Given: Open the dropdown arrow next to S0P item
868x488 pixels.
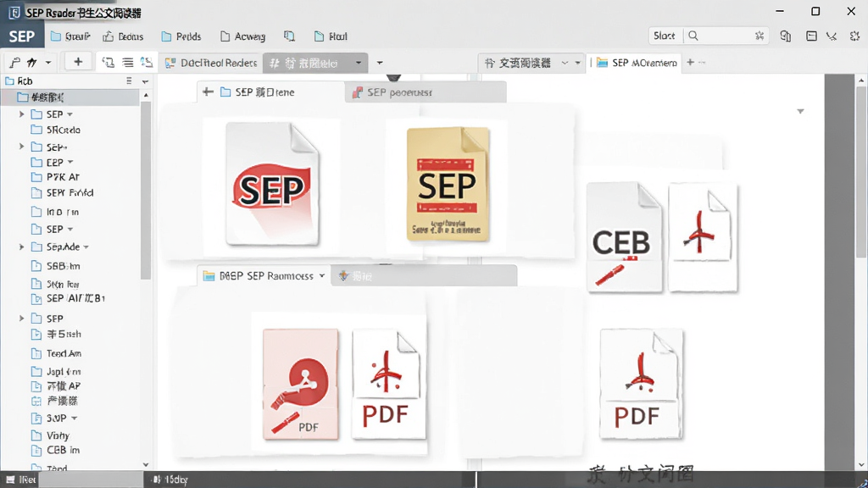Looking at the screenshot, I should click(75, 419).
